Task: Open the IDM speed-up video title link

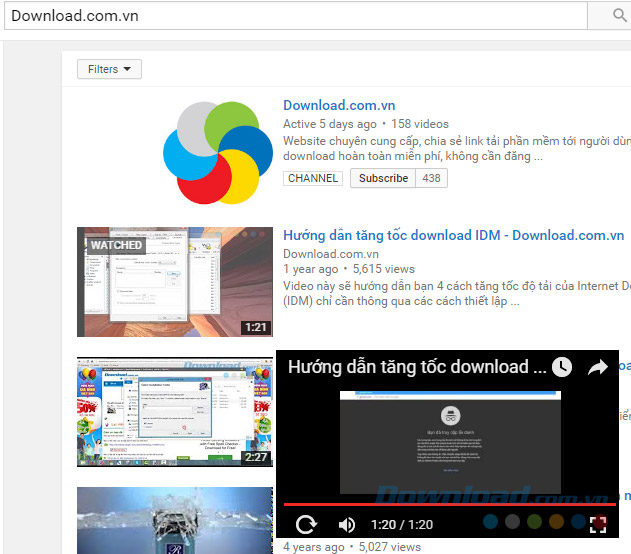Action: tap(454, 235)
